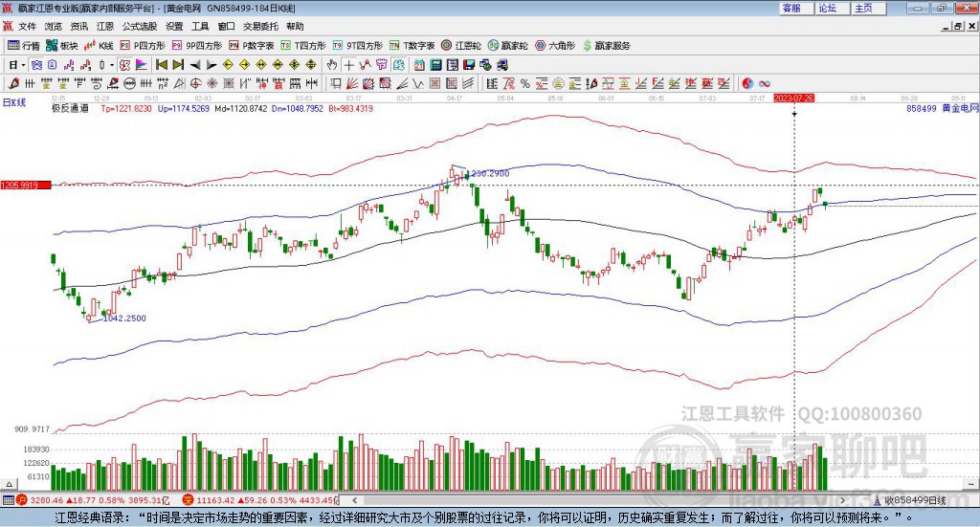980x527 pixels.
Task: Open the calendar icon showing 21
Action: pos(419,65)
